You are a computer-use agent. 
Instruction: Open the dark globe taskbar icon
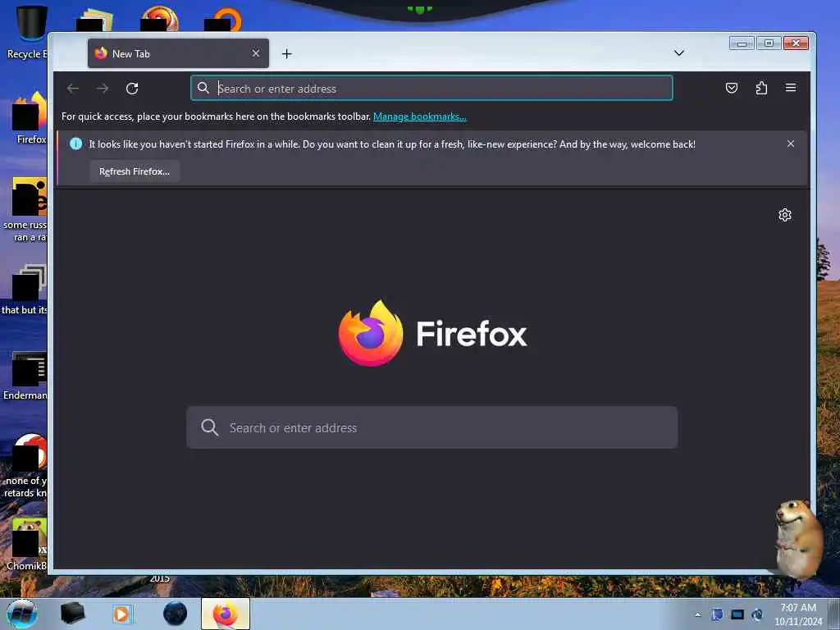click(x=176, y=614)
